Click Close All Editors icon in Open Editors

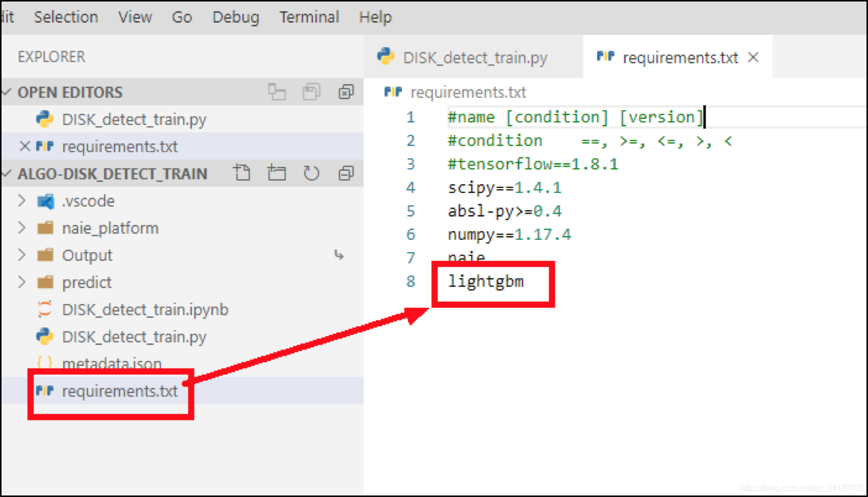346,92
